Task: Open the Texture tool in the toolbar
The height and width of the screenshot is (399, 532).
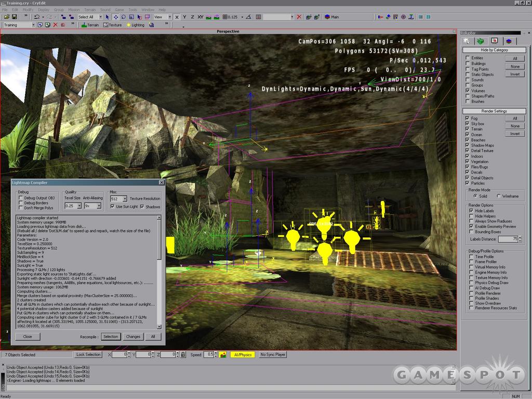Action: point(112,25)
